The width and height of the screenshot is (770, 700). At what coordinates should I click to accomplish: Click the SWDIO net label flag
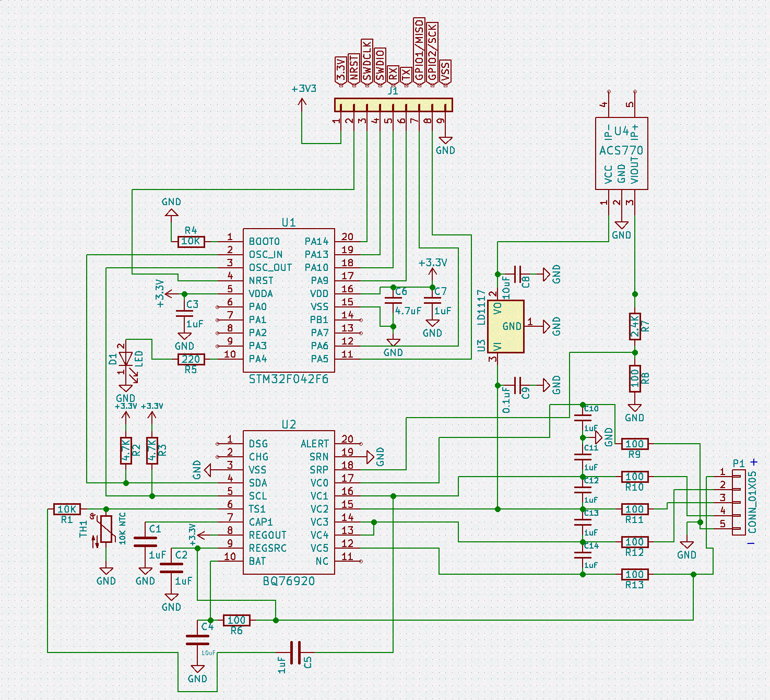(x=380, y=66)
